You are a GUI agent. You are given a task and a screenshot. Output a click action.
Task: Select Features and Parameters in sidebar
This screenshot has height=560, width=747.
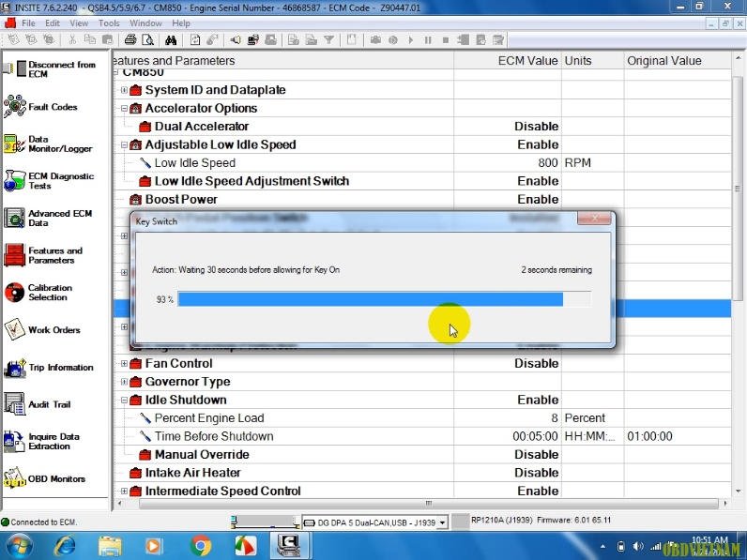pos(43,255)
